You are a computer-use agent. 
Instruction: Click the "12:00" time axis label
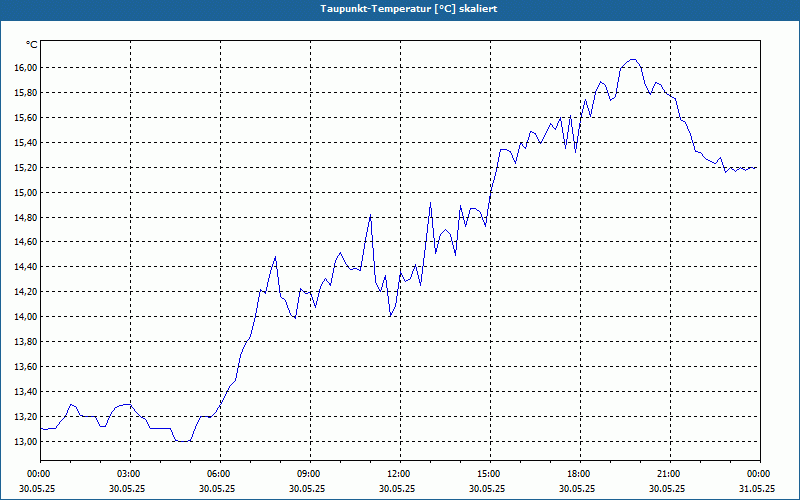pos(397,474)
